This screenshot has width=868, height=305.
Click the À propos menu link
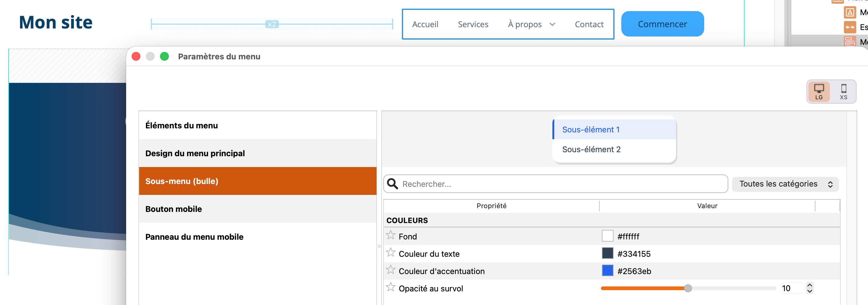click(524, 25)
